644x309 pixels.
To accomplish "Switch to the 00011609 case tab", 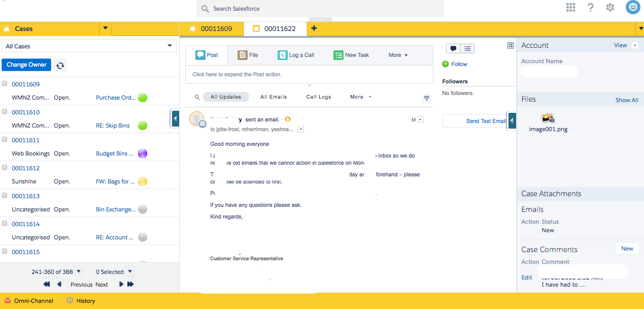I will click(211, 28).
